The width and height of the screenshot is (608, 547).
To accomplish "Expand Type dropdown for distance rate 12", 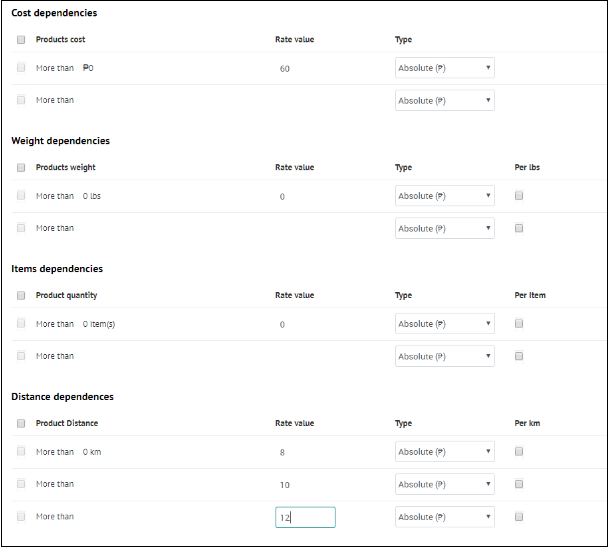I will 445,517.
